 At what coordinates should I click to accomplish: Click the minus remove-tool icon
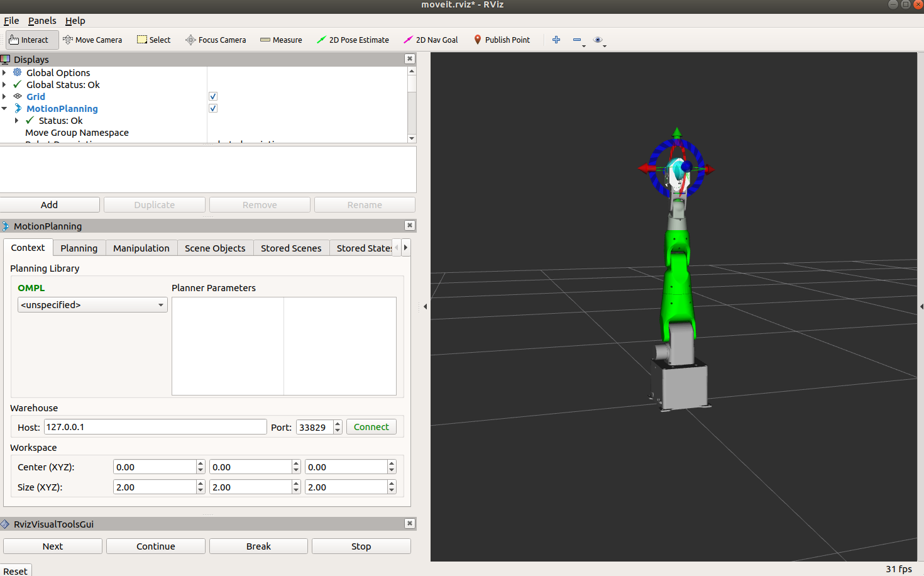click(x=577, y=40)
